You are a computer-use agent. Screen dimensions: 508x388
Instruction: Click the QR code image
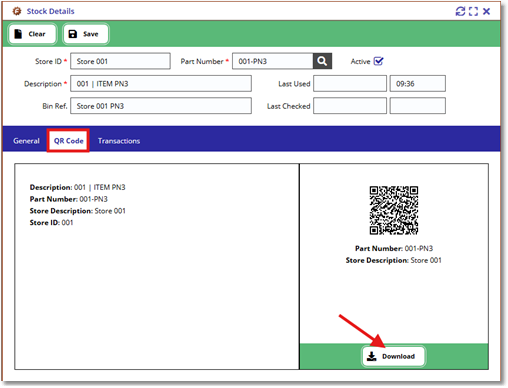tap(394, 210)
